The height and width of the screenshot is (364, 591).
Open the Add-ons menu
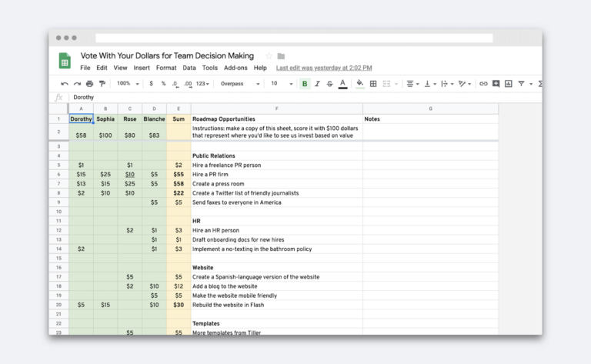(x=235, y=68)
